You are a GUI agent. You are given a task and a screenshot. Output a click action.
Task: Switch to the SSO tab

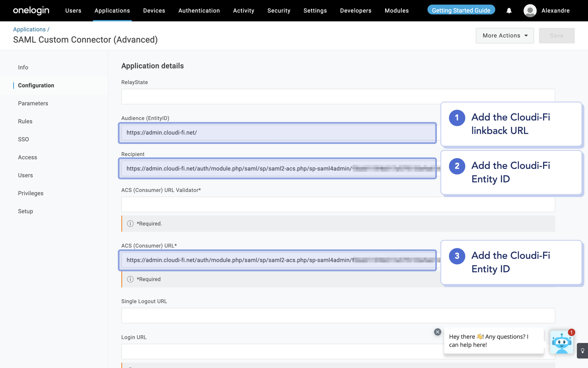click(x=23, y=139)
